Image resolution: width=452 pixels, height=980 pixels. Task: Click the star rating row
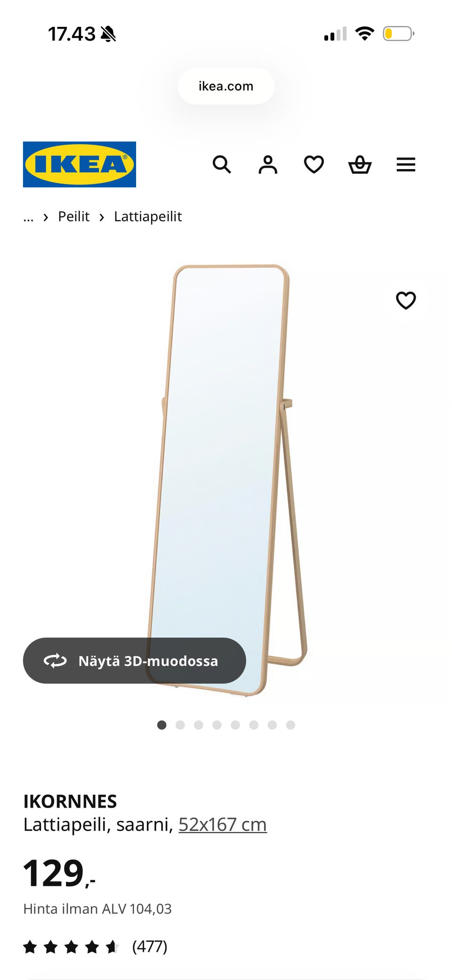pyautogui.click(x=72, y=946)
